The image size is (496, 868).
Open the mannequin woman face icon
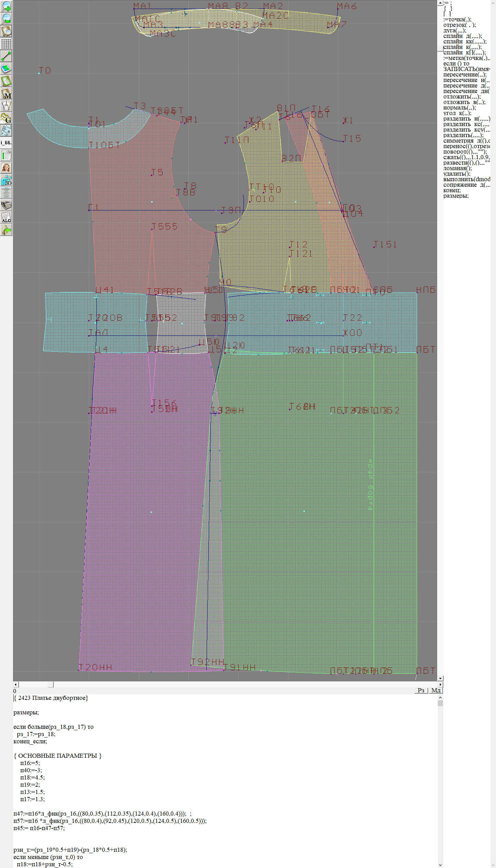[x=6, y=168]
